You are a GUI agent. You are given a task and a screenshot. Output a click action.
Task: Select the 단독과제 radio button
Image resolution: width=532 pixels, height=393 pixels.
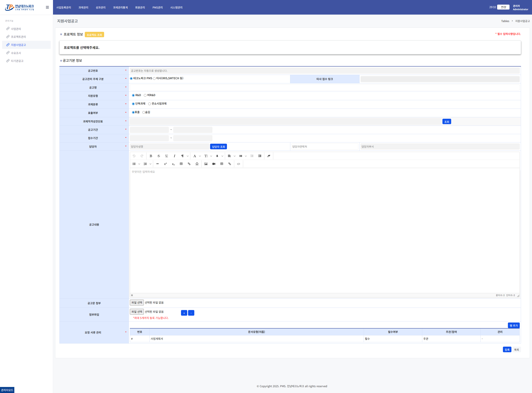(x=133, y=104)
